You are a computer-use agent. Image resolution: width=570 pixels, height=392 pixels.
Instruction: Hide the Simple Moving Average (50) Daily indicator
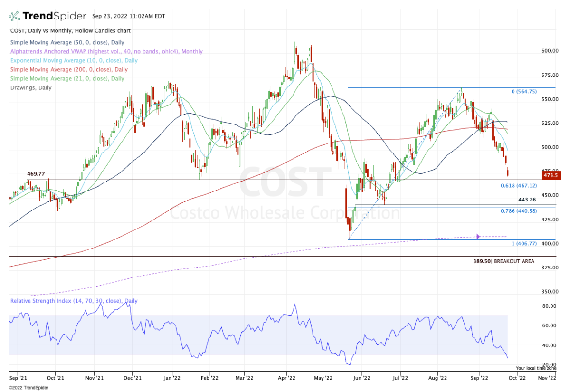pyautogui.click(x=66, y=42)
